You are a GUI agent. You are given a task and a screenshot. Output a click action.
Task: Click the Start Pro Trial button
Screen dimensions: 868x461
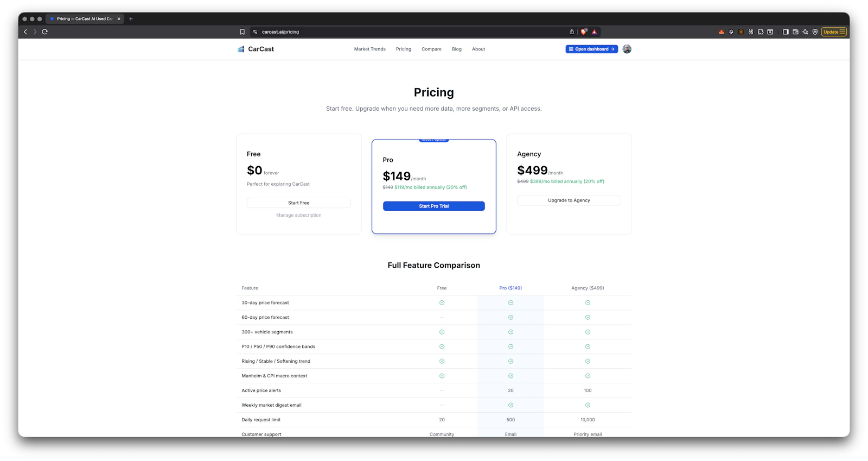point(434,206)
